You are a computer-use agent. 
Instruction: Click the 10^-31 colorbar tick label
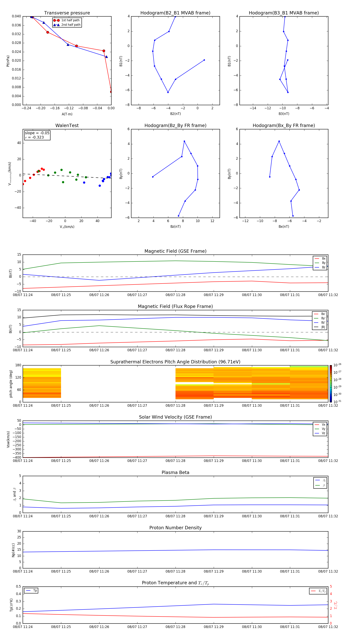(337, 402)
